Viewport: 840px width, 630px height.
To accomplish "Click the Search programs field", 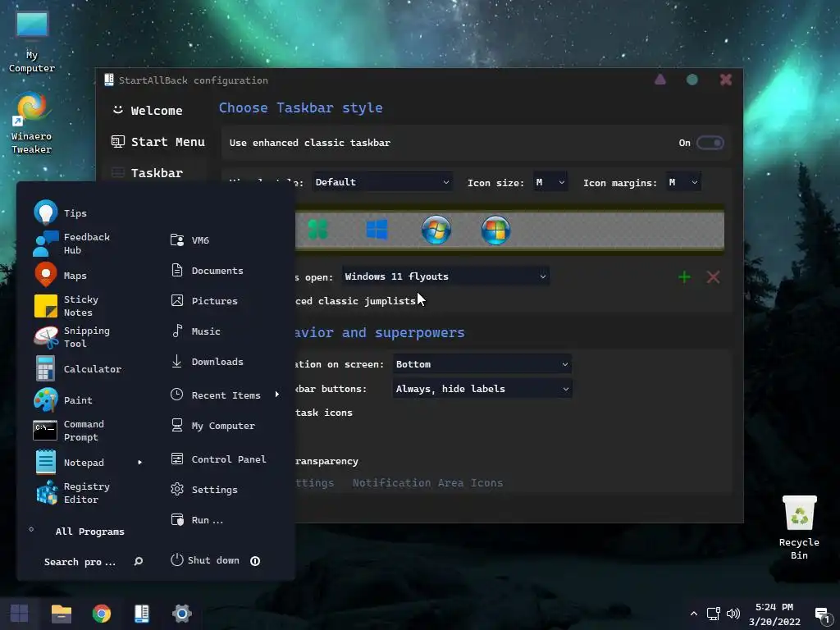I will (80, 561).
